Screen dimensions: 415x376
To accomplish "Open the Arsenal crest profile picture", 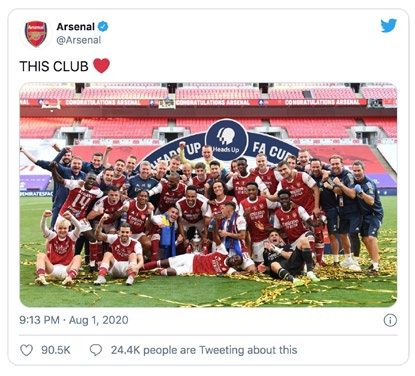I will (x=36, y=34).
